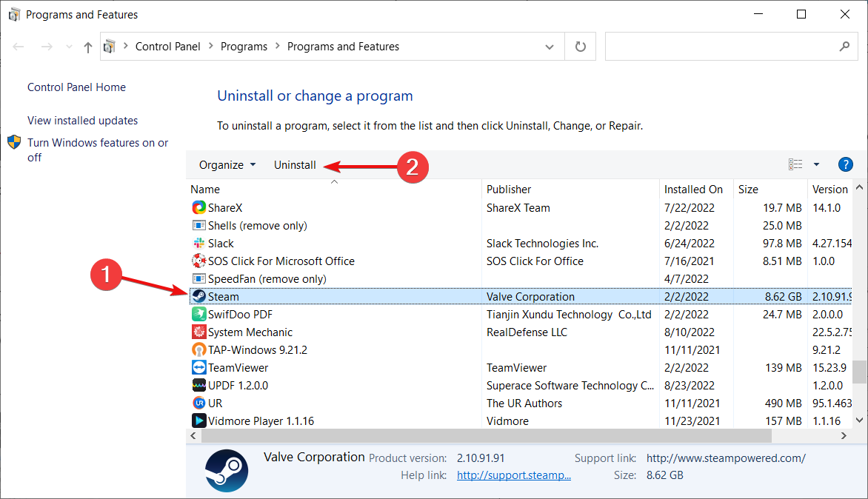Click the SpeedFan program icon

(198, 278)
